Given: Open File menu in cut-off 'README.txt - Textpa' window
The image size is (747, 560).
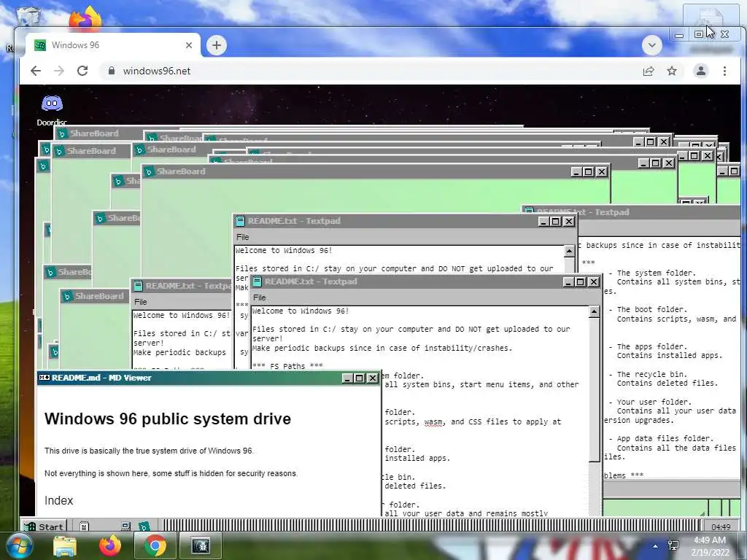Looking at the screenshot, I should click(x=141, y=302).
